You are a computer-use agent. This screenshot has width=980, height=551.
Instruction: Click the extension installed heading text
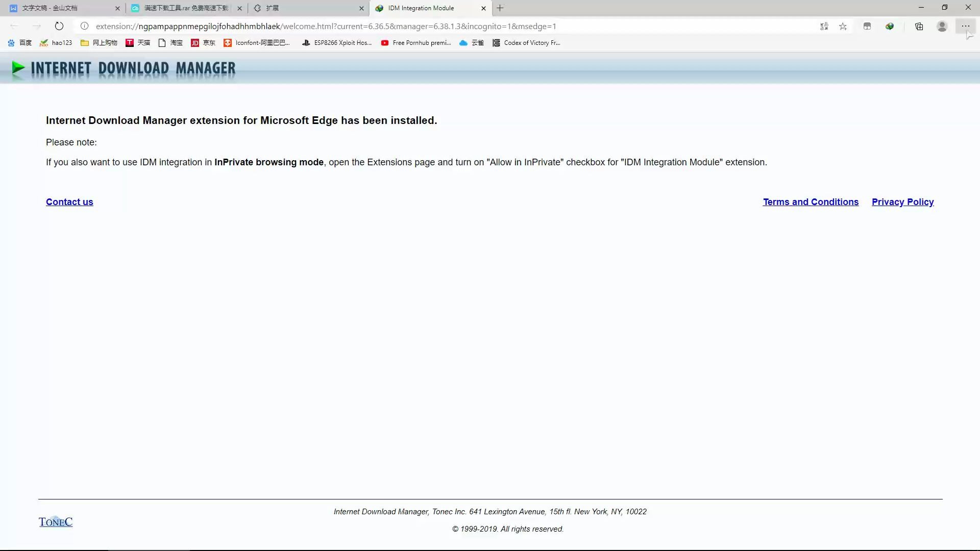coord(241,120)
